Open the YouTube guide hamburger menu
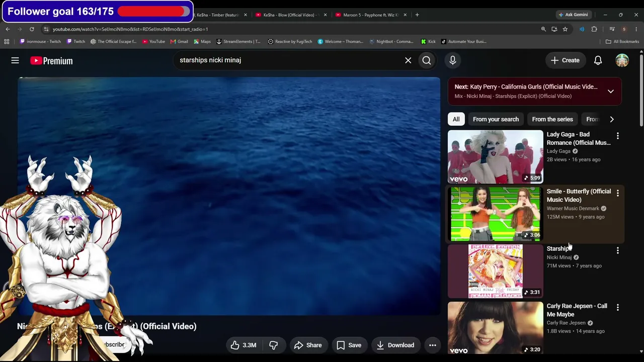Viewport: 644px width, 362px height. [15, 60]
